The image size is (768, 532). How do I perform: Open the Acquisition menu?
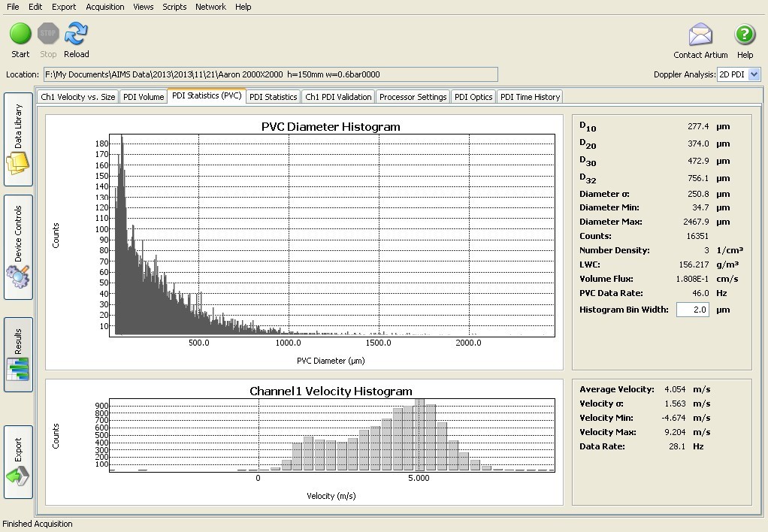(x=105, y=7)
